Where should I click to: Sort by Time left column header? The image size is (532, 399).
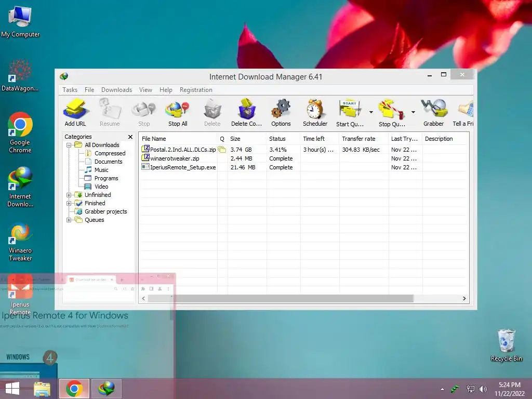[x=320, y=139]
